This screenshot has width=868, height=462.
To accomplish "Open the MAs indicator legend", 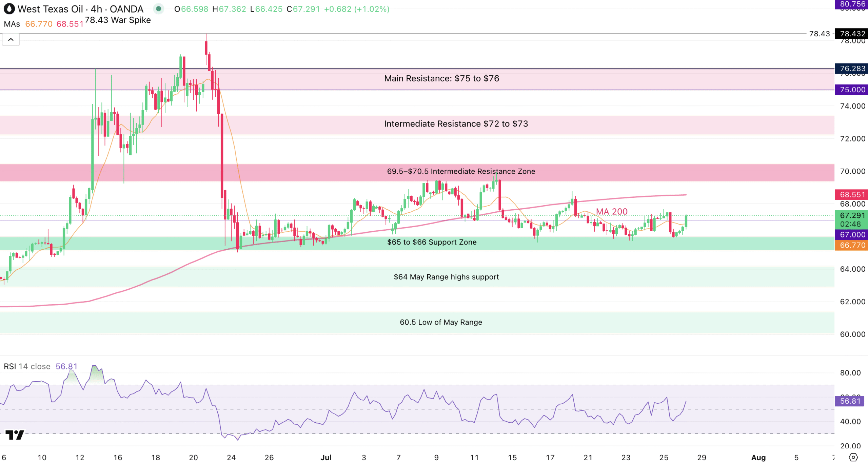I will pyautogui.click(x=12, y=24).
